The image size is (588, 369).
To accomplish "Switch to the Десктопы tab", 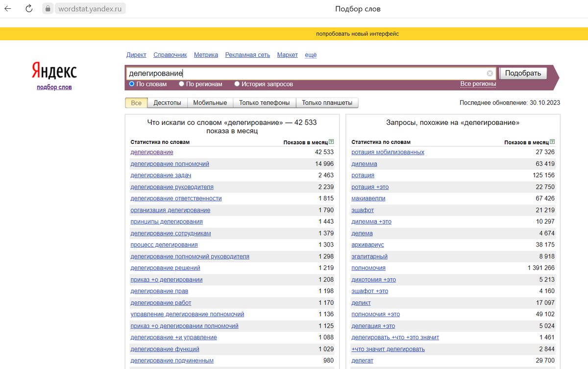I will [167, 103].
